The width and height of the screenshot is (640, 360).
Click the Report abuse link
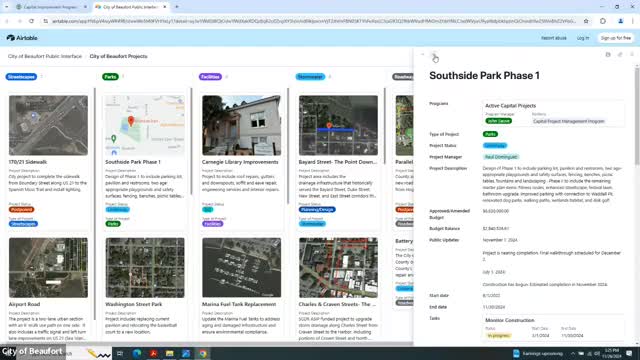[x=553, y=38]
